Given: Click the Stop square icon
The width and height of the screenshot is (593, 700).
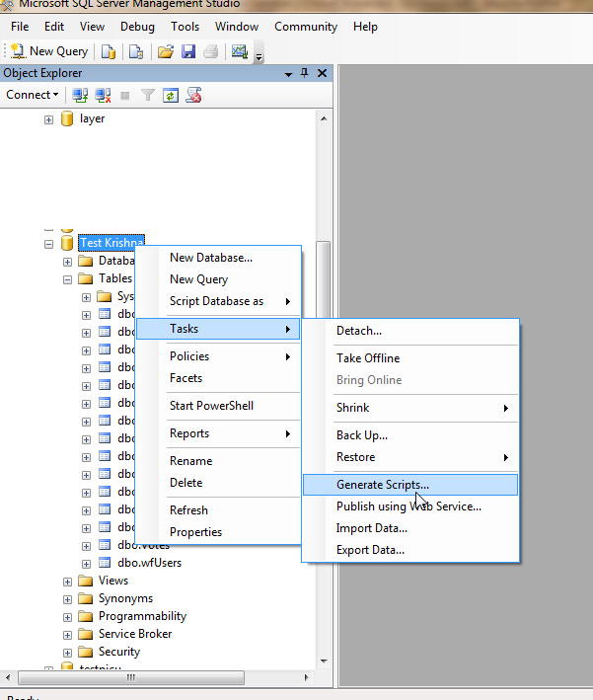Looking at the screenshot, I should [x=125, y=96].
